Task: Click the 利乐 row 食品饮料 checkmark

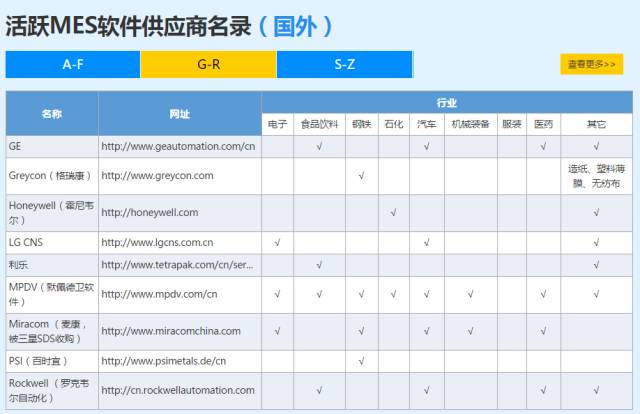Action: point(318,265)
